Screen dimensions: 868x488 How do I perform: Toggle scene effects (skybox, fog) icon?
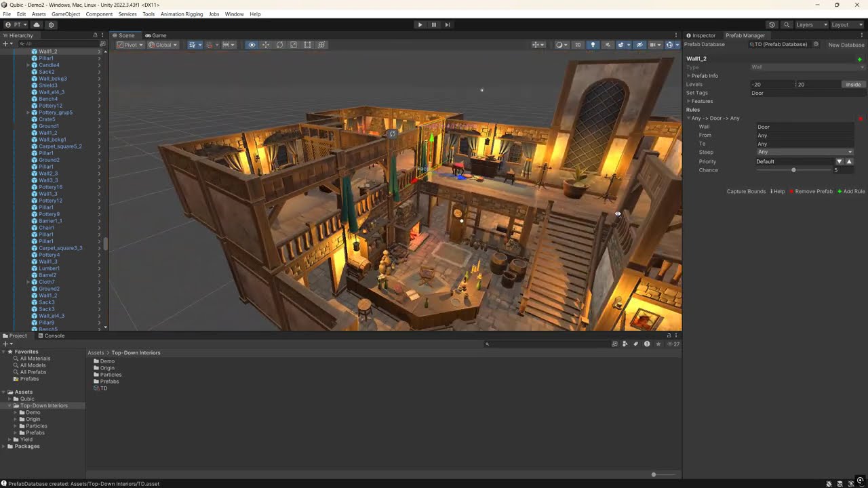pyautogui.click(x=622, y=45)
